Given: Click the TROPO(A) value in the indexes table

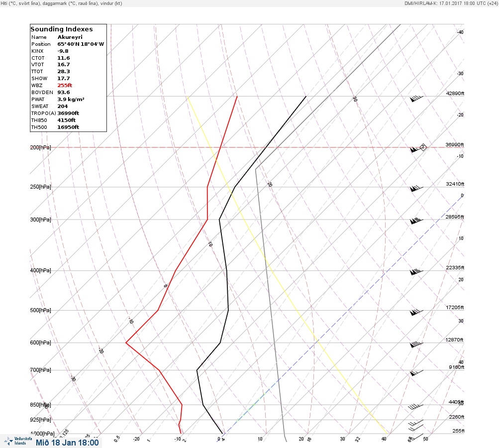Looking at the screenshot, I should (x=69, y=113).
